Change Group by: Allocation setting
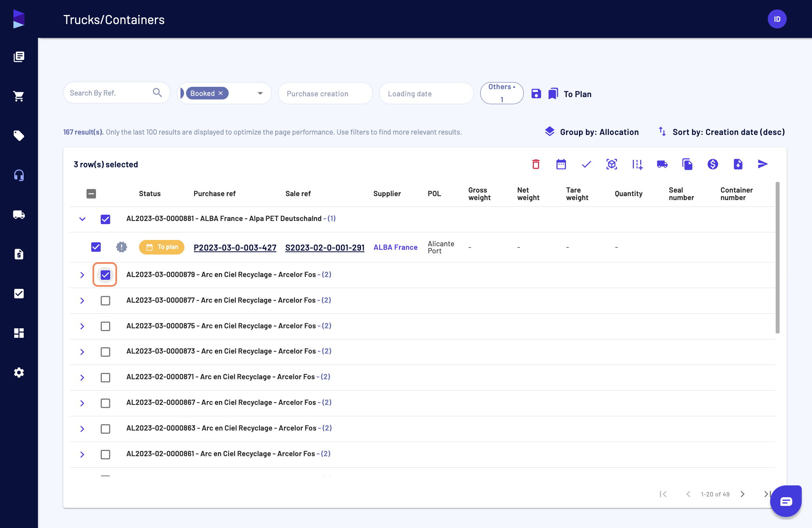The image size is (812, 528). point(592,132)
